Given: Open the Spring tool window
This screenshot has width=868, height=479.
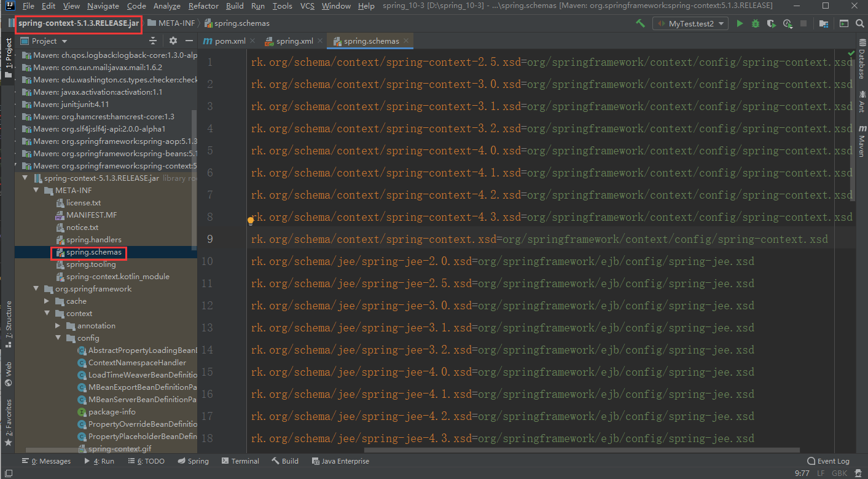Looking at the screenshot, I should [193, 461].
